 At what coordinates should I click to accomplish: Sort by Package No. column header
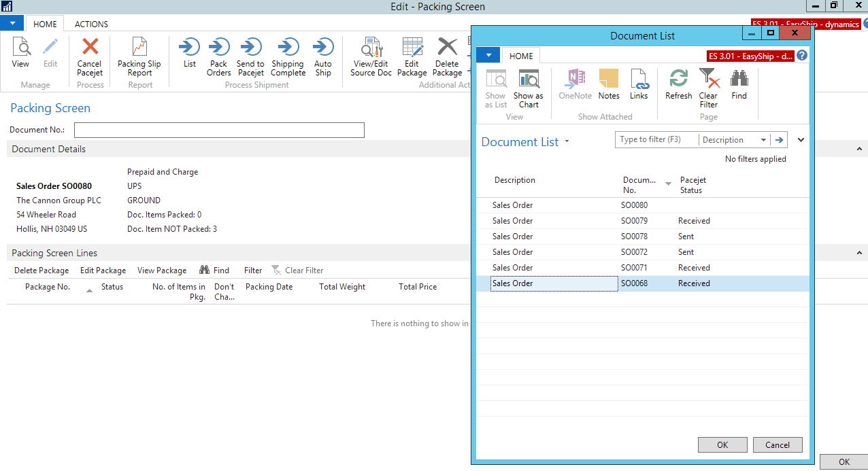pos(49,287)
